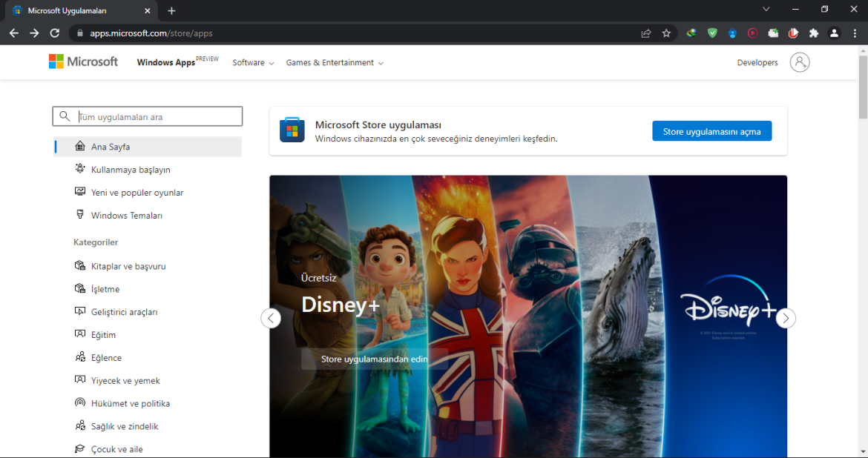Focus the Tüm uygulamaları ara search field

click(x=147, y=116)
